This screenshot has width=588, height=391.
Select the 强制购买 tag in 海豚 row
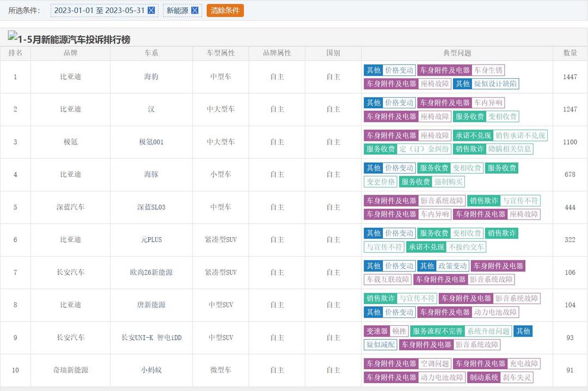pyautogui.click(x=449, y=182)
